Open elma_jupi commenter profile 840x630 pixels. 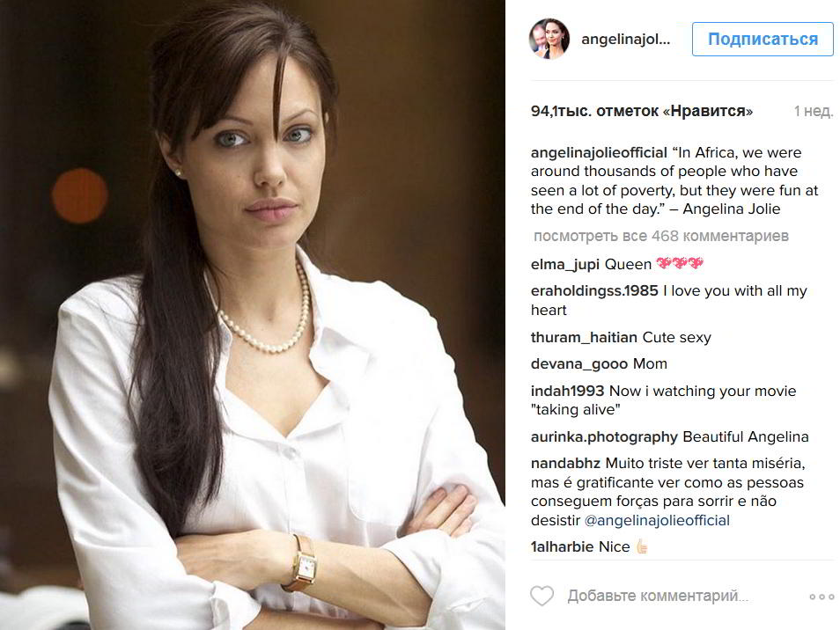point(564,265)
